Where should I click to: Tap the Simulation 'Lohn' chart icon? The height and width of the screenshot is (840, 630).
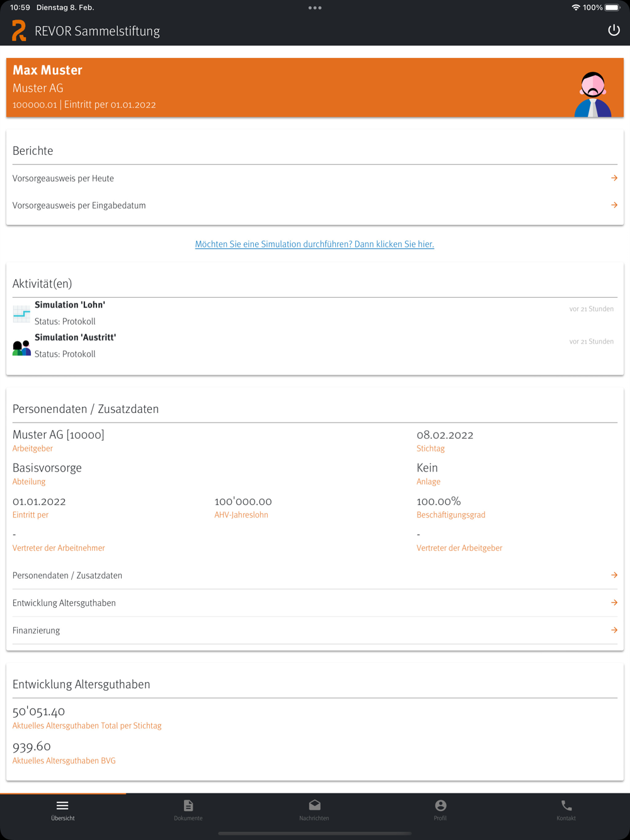point(21,314)
